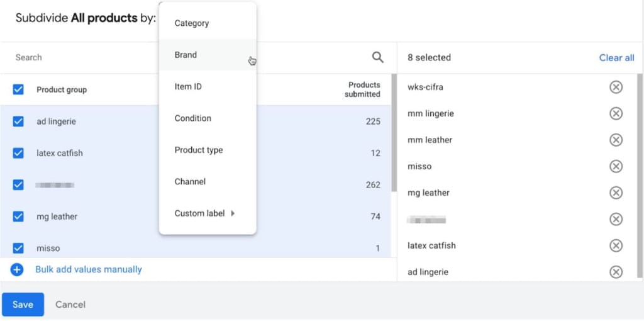Uncheck the latex catfish product group
Screen dimensions: 644x321
click(18, 153)
